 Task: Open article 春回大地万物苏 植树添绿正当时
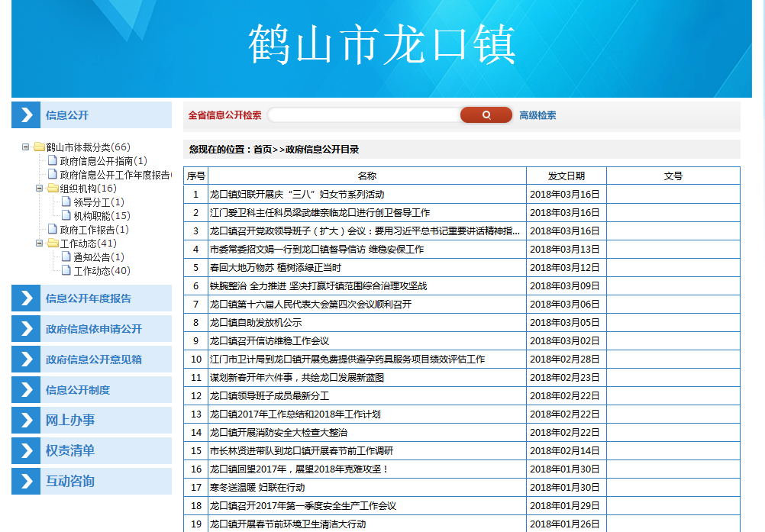click(x=276, y=268)
